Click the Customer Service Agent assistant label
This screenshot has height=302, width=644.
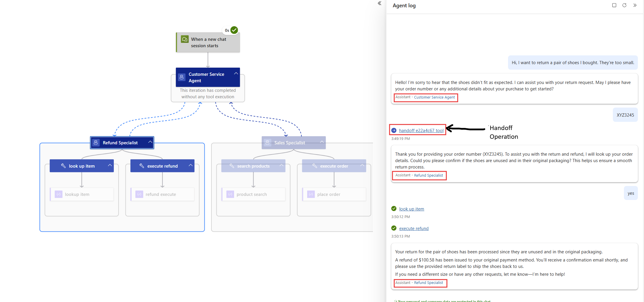434,97
